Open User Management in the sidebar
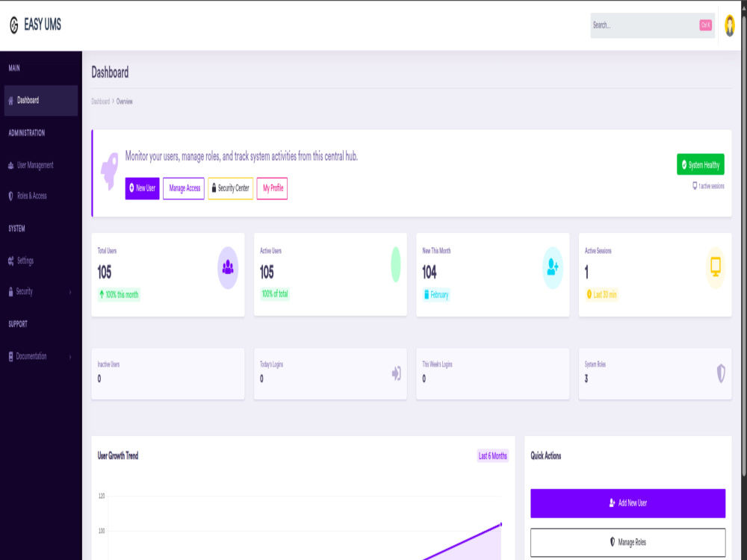The height and width of the screenshot is (560, 747). (41, 165)
